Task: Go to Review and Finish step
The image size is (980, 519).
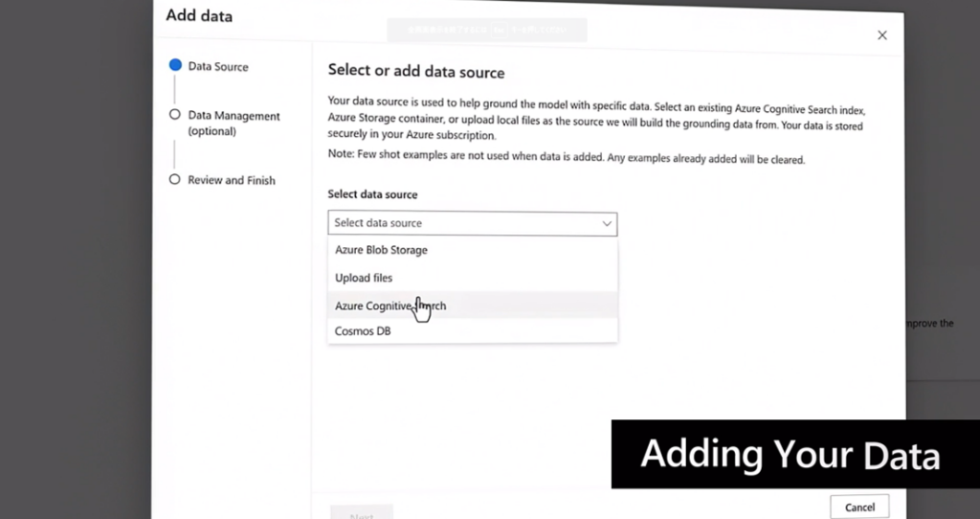Action: point(222,180)
